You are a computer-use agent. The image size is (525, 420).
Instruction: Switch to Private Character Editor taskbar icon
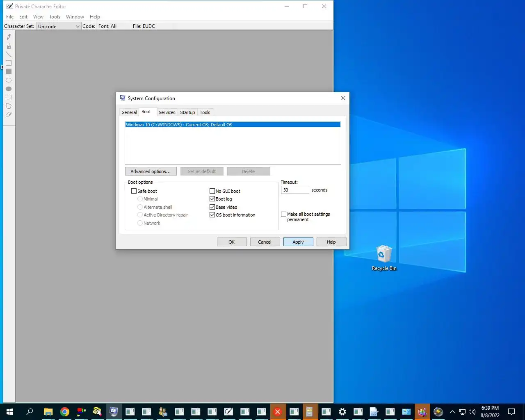(x=228, y=412)
